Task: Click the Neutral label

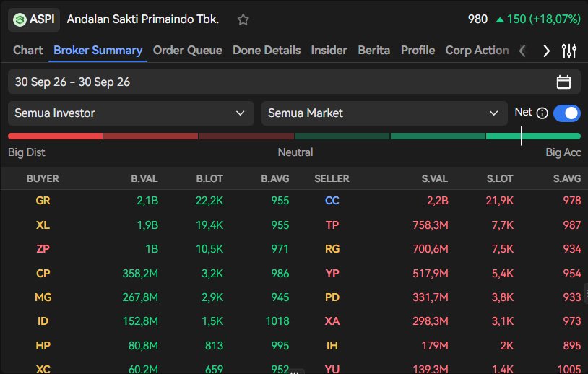Action: click(x=295, y=152)
